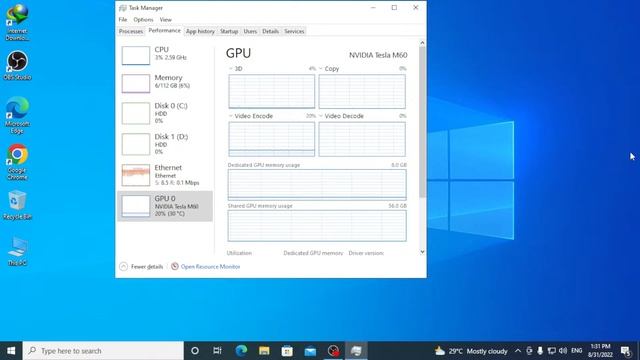This screenshot has width=640, height=360.
Task: Open the Recycle Bin on desktop
Action: coord(17,205)
